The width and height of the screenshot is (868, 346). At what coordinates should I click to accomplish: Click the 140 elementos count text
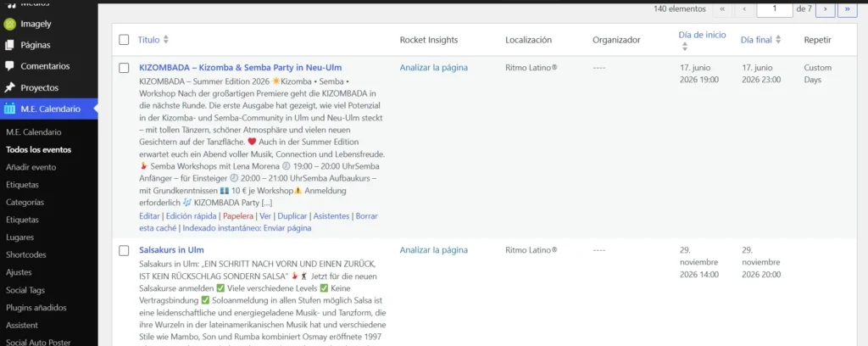tap(680, 8)
